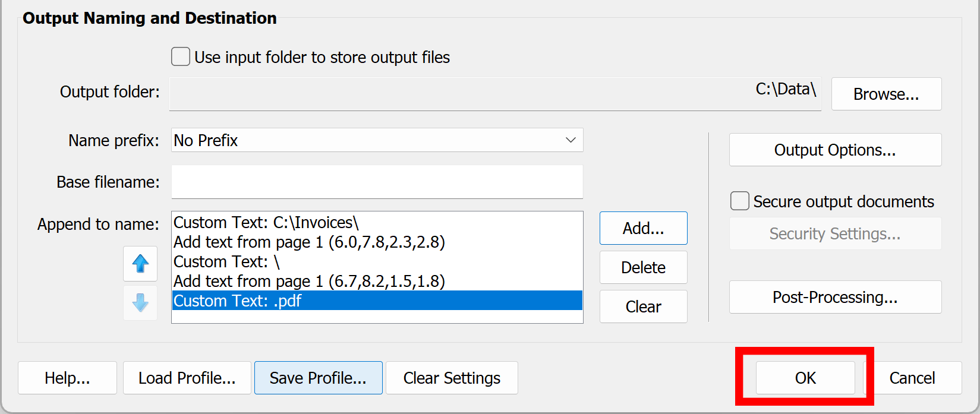Toggle Secure output documents checkbox
The height and width of the screenshot is (414, 980).
pos(739,201)
